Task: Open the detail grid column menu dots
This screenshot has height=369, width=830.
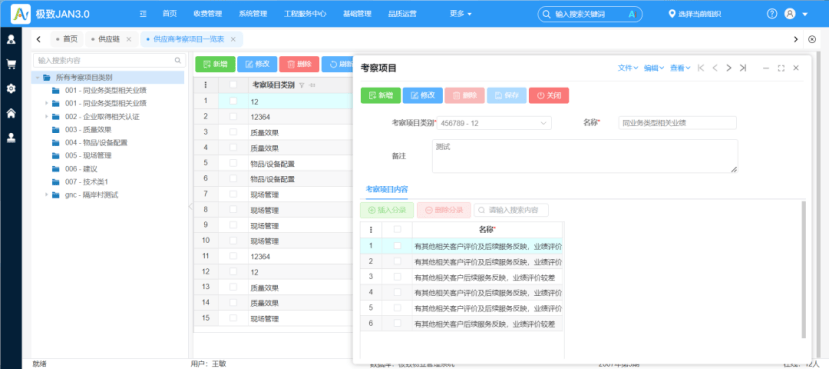Action: [371, 230]
